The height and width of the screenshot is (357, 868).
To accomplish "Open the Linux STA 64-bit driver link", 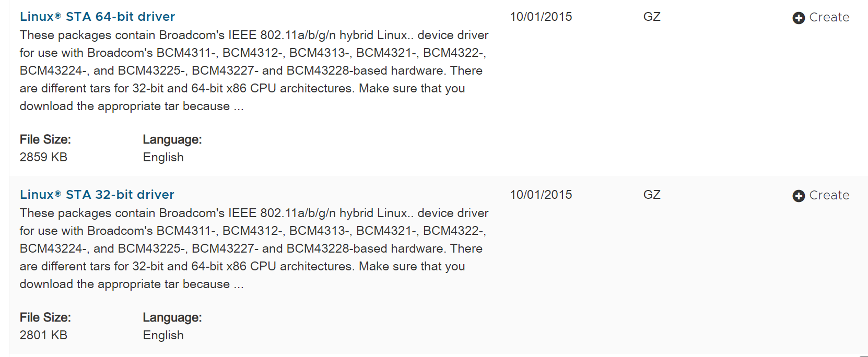I will (x=97, y=17).
